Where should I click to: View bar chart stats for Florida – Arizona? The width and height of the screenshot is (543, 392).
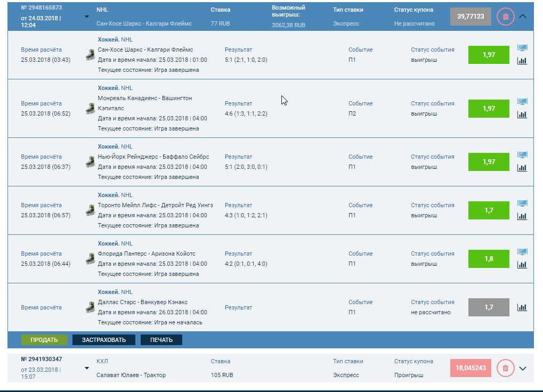(x=522, y=265)
